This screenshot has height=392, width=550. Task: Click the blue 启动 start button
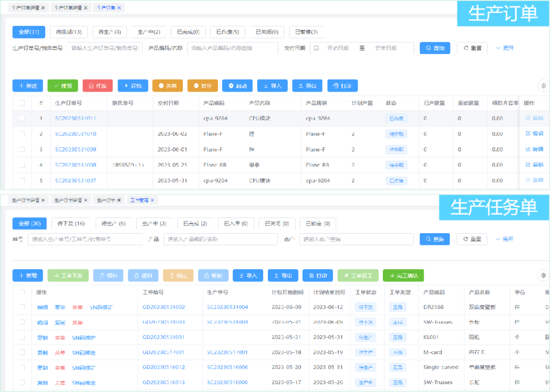pyautogui.click(x=237, y=86)
